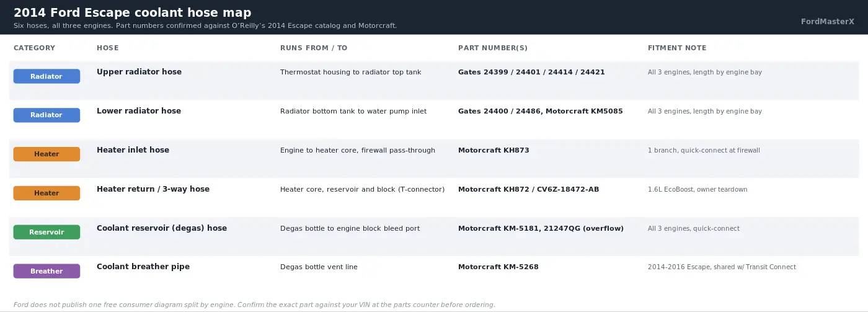Select 'Heater inlet hose' name

pyautogui.click(x=133, y=150)
